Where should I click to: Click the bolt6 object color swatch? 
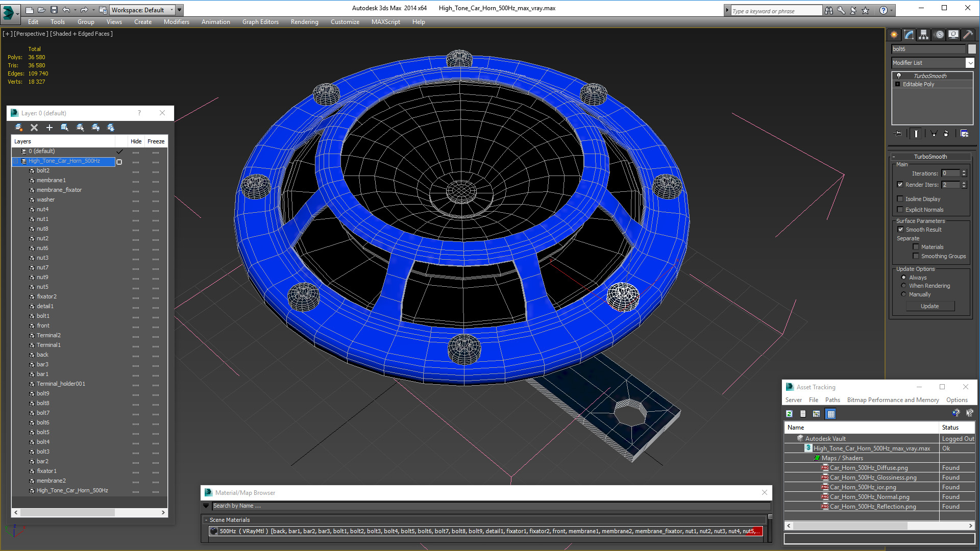click(972, 49)
